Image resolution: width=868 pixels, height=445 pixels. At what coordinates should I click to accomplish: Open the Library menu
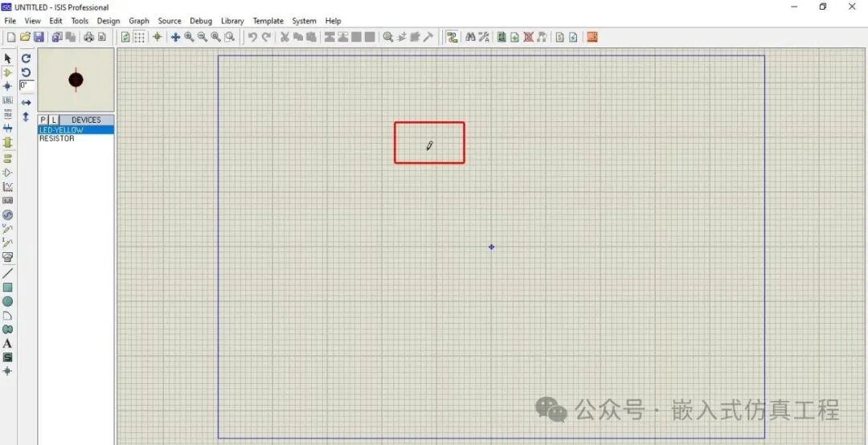(232, 21)
